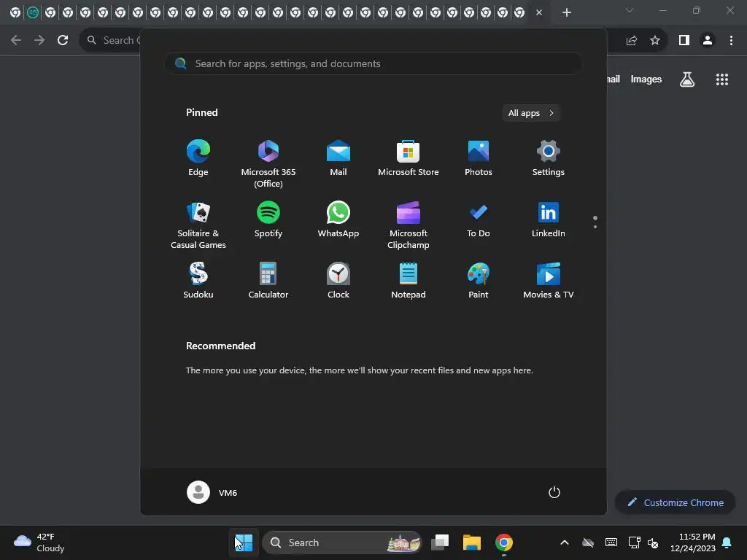The width and height of the screenshot is (747, 560).
Task: Open the clock showing 11:52 PM
Action: pos(693,542)
